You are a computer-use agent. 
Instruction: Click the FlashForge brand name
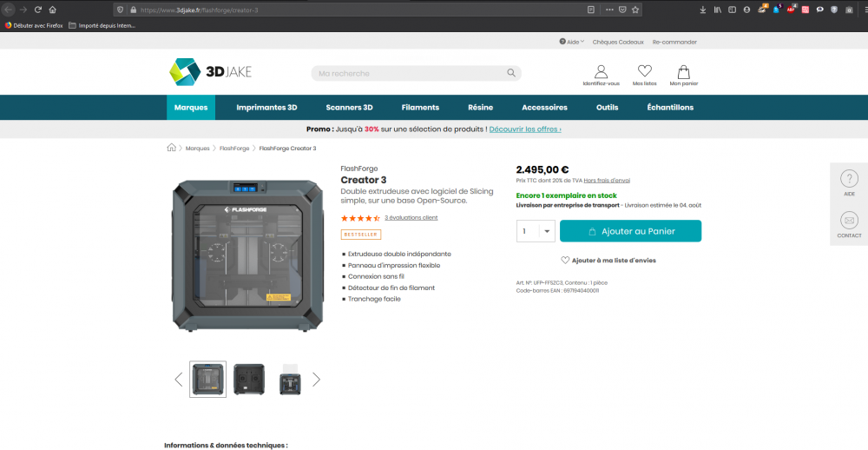359,169
